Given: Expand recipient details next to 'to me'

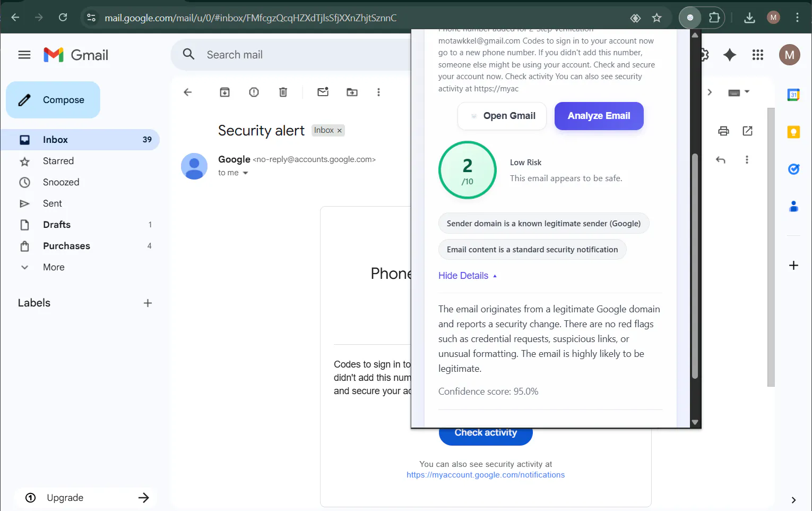Looking at the screenshot, I should point(245,173).
